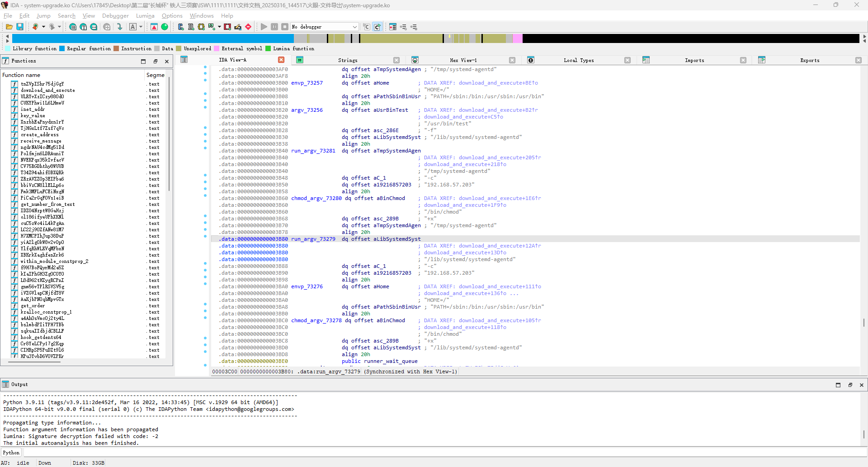Open the dropdown next to the 'A' icon
This screenshot has width=868, height=467.
point(141,27)
